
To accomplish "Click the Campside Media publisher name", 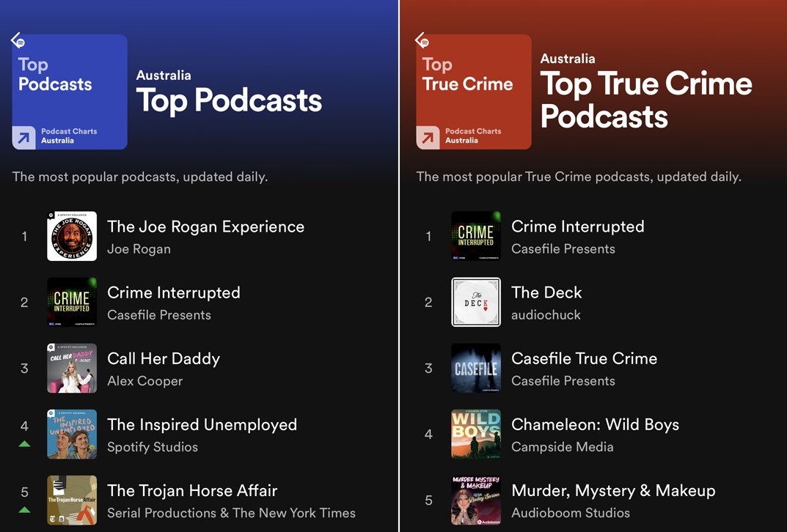I will coord(563,447).
